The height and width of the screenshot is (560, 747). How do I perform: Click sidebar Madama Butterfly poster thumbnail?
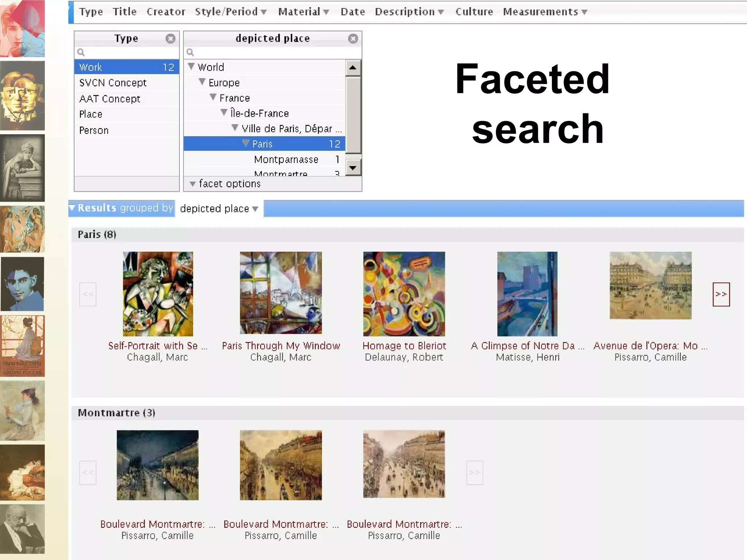tap(22, 346)
